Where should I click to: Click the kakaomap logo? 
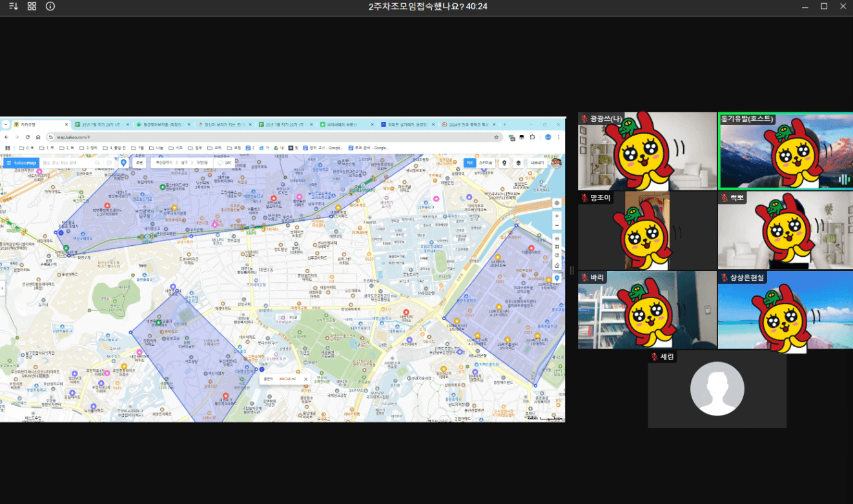point(25,163)
